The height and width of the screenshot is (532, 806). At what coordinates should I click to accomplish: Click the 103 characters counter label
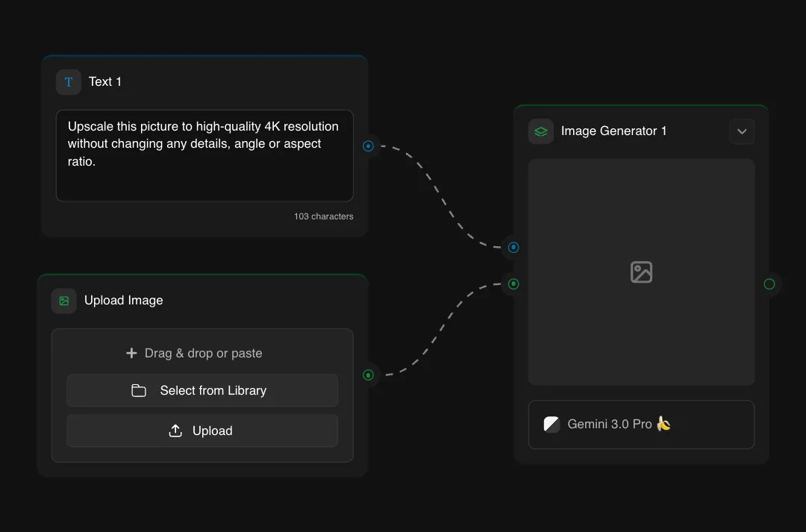click(323, 216)
